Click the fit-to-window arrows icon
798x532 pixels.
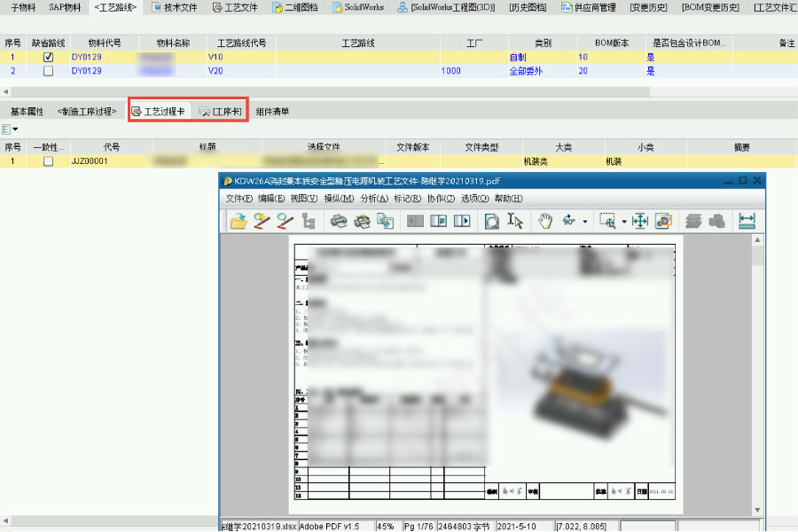coord(640,221)
